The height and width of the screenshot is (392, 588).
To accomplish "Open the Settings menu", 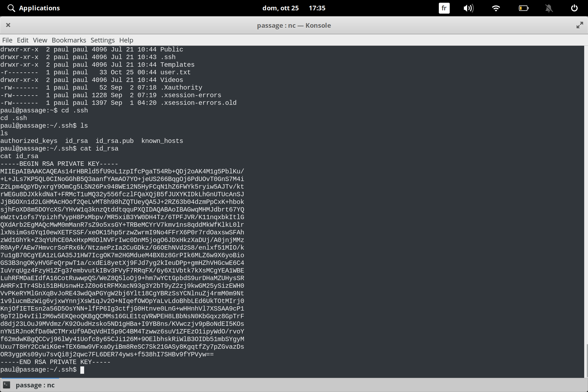I will tap(102, 40).
